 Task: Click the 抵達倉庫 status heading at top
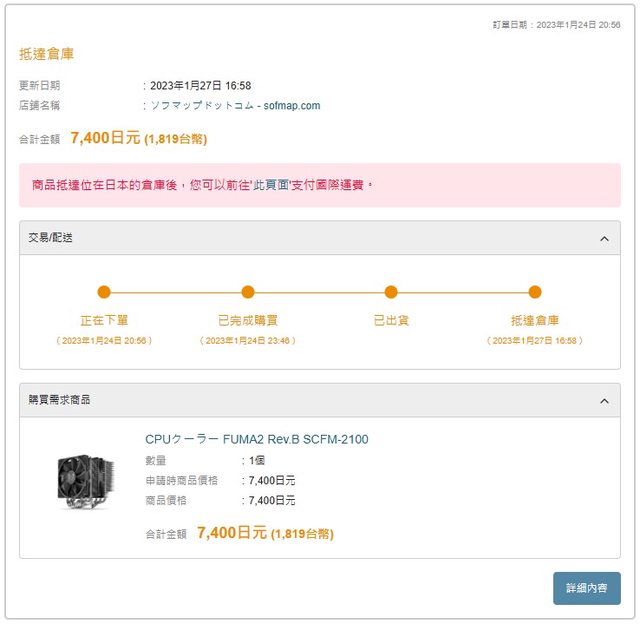click(x=46, y=53)
